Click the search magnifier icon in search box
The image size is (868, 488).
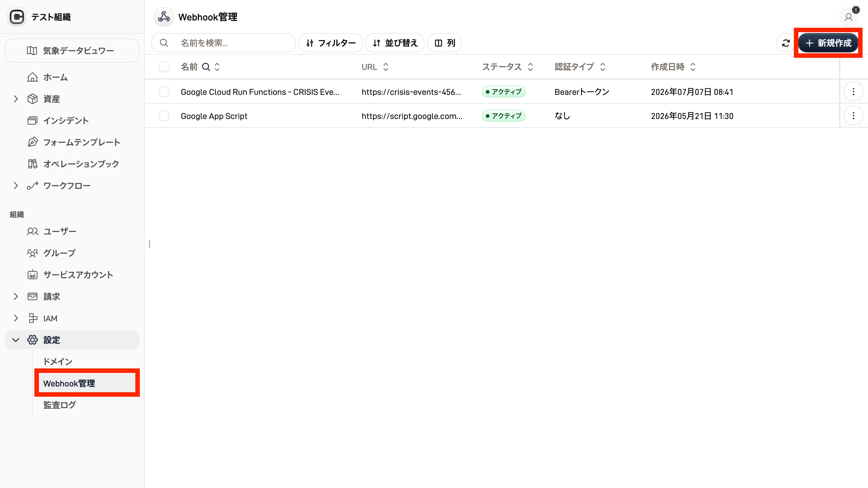[164, 43]
